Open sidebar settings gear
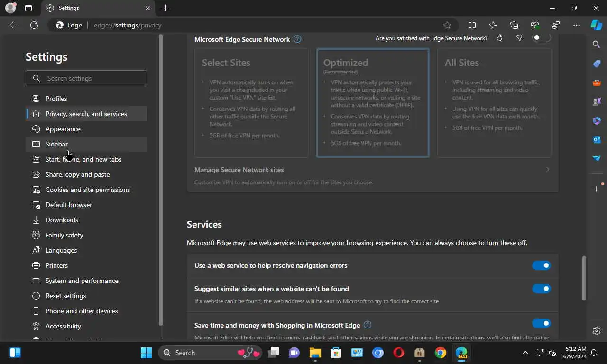The width and height of the screenshot is (607, 364). 597,331
